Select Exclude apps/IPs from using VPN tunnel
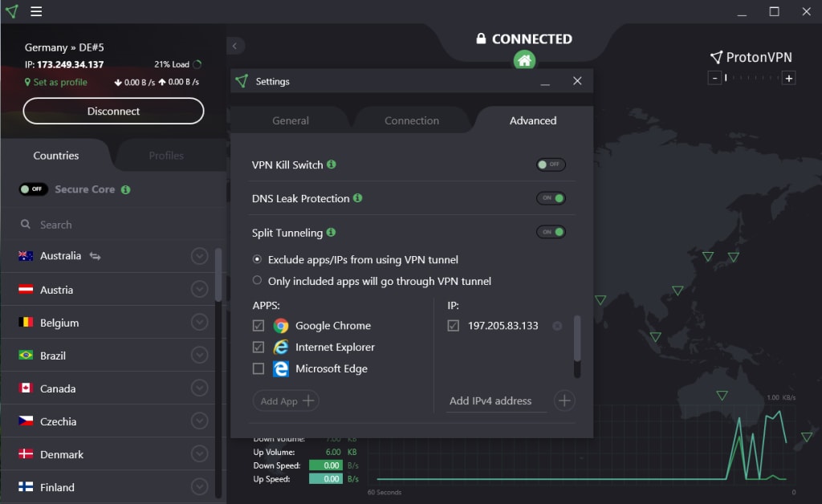 click(257, 259)
